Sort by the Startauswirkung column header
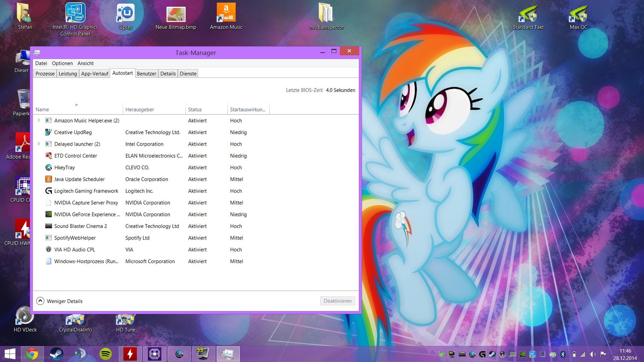Image resolution: width=644 pixels, height=362 pixels. [x=248, y=109]
